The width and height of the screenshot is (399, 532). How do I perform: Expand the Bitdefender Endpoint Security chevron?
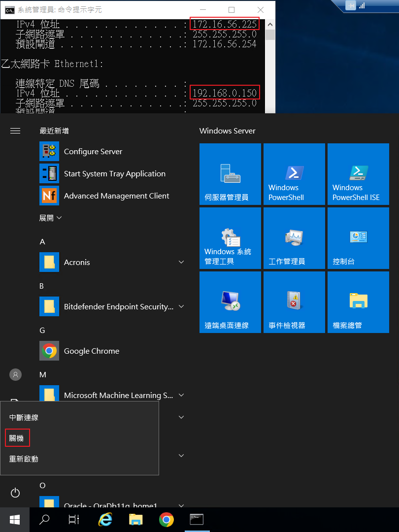(181, 306)
